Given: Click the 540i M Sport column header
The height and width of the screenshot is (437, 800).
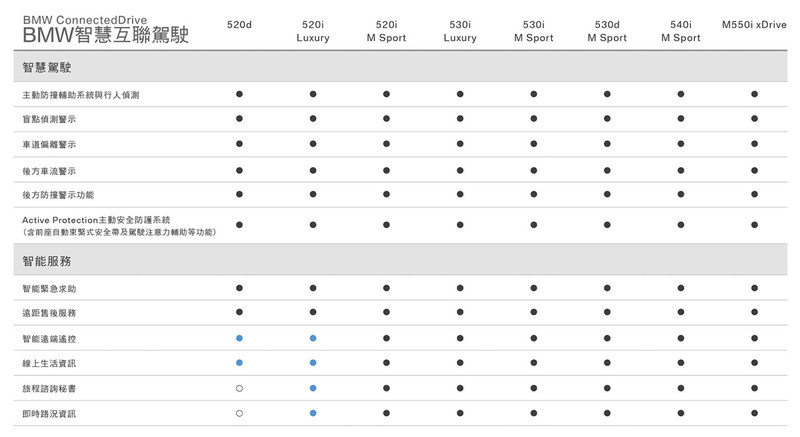Looking at the screenshot, I should [x=681, y=31].
